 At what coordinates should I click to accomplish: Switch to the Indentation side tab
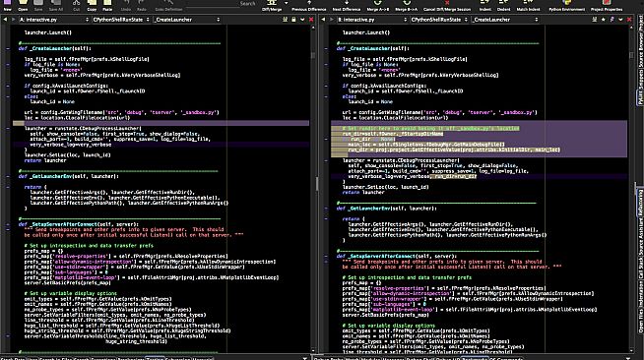click(x=640, y=294)
